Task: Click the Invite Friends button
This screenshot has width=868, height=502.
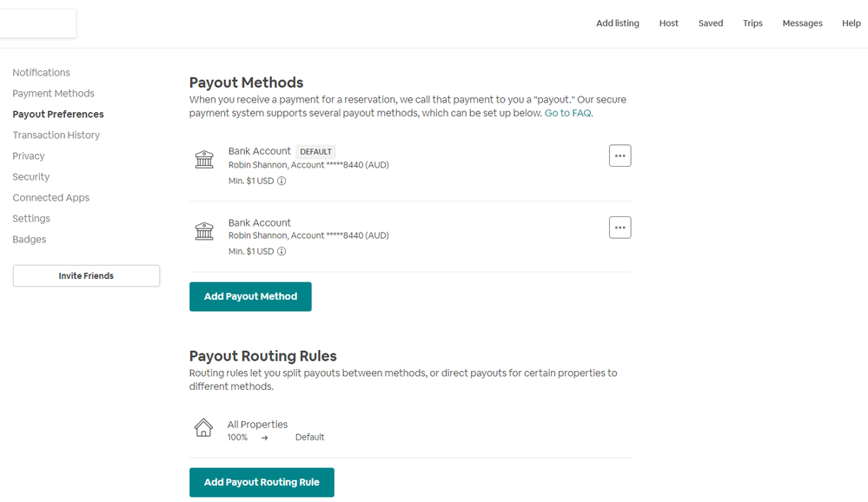Action: [x=86, y=276]
